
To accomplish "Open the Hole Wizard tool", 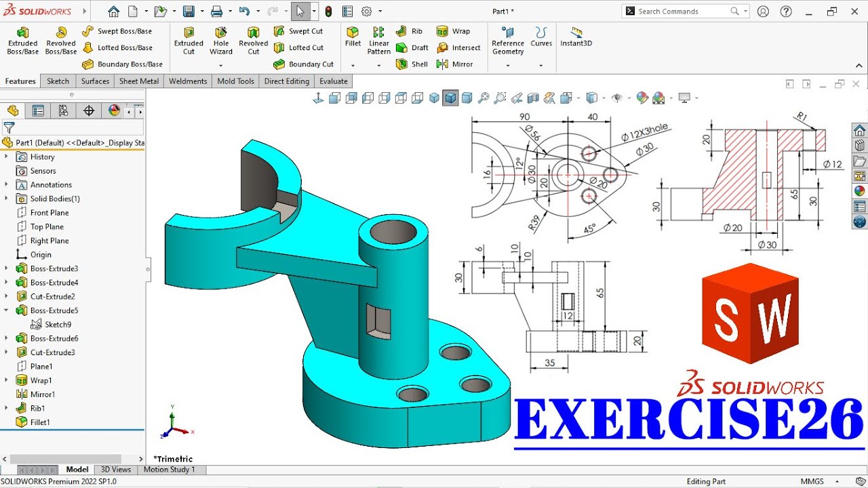I will click(x=221, y=41).
